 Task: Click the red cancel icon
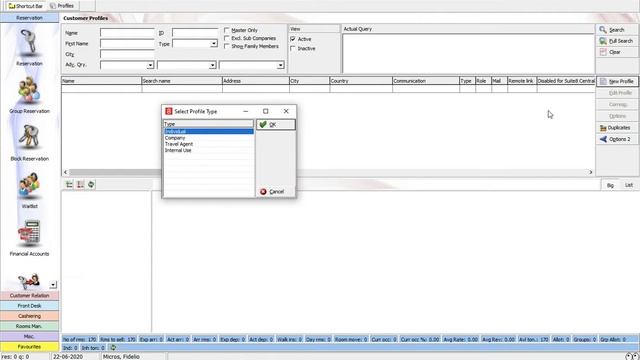pos(263,191)
